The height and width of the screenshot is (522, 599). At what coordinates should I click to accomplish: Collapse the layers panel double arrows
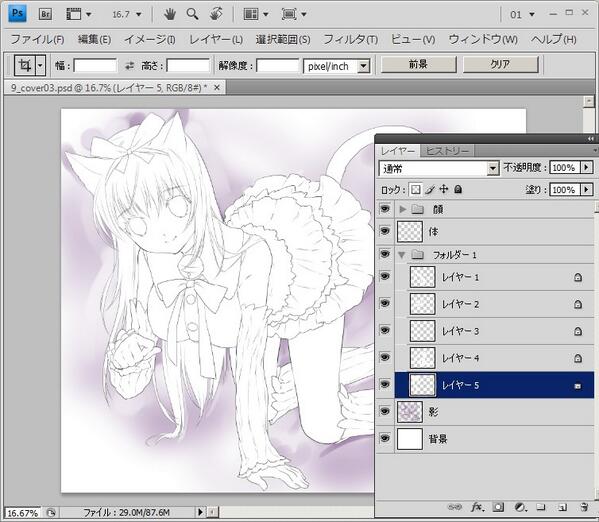591,139
